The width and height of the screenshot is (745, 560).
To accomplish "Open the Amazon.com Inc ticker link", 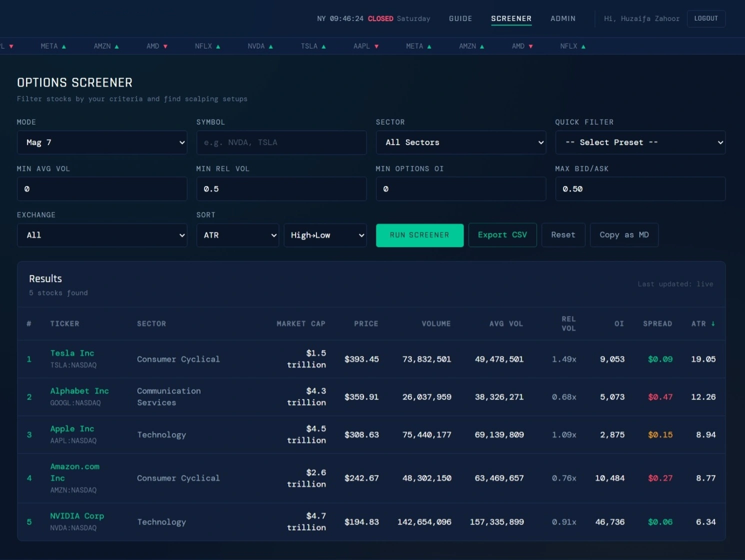I will 74,472.
